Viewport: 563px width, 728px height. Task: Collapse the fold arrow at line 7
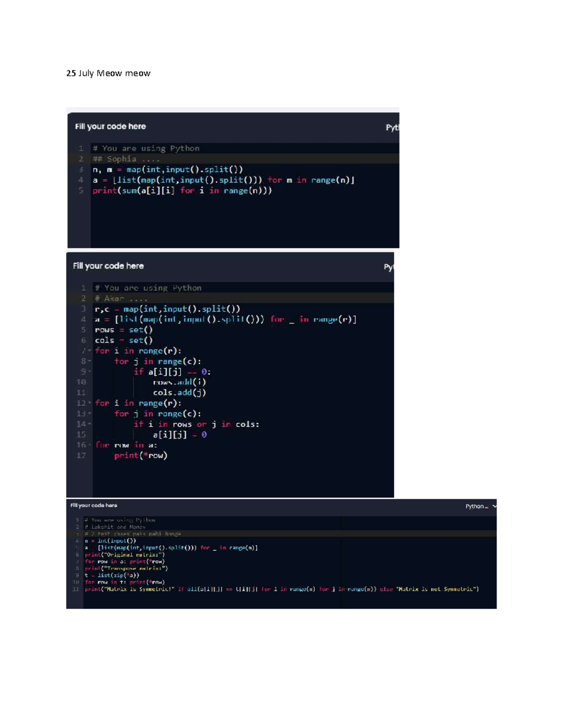pos(90,351)
